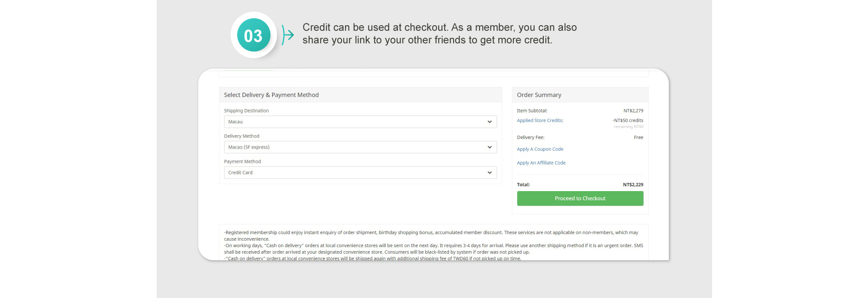The height and width of the screenshot is (298, 868).
Task: Click the teal 03 step badge
Action: [x=253, y=35]
